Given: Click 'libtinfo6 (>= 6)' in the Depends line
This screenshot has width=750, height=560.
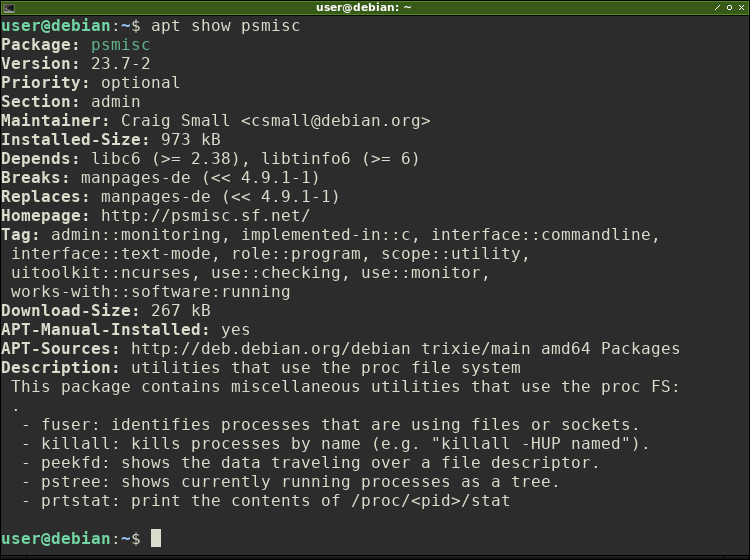Looking at the screenshot, I should coord(340,159).
